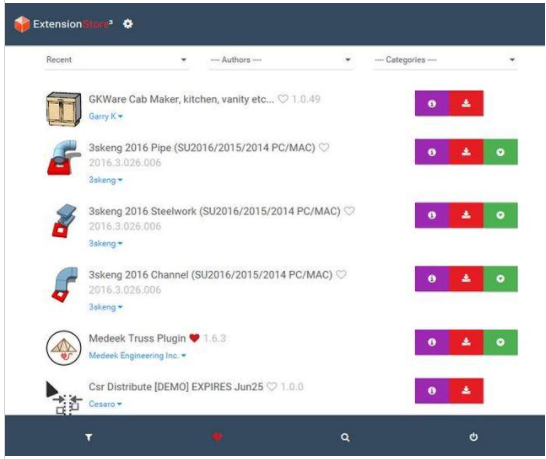Download GKWare Cab Maker extension
Viewport: 546px width, 459px height.
click(466, 103)
